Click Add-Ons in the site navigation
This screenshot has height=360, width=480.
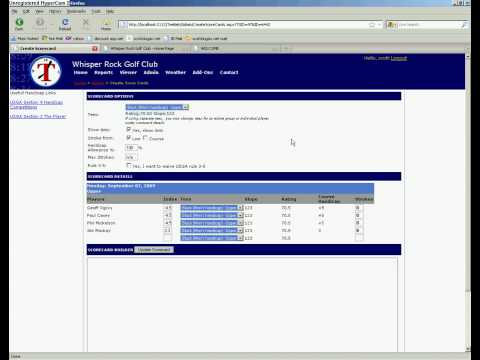pos(203,72)
